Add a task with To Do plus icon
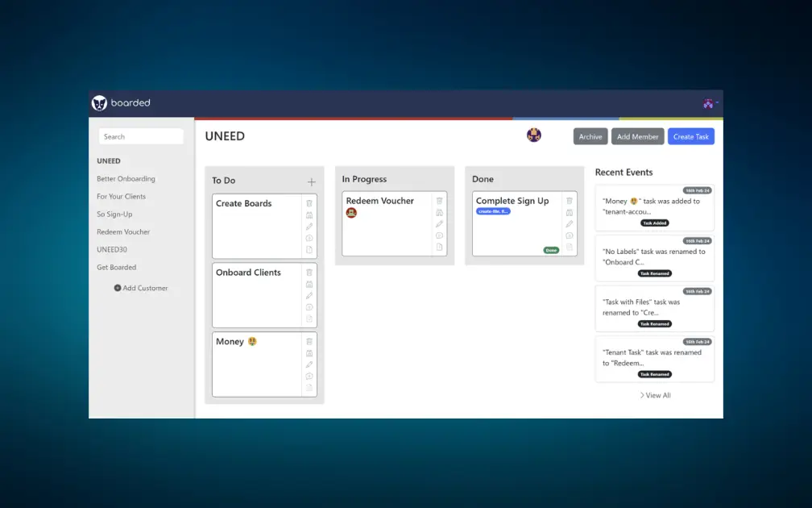Screen dimensions: 812x508 tap(312, 181)
